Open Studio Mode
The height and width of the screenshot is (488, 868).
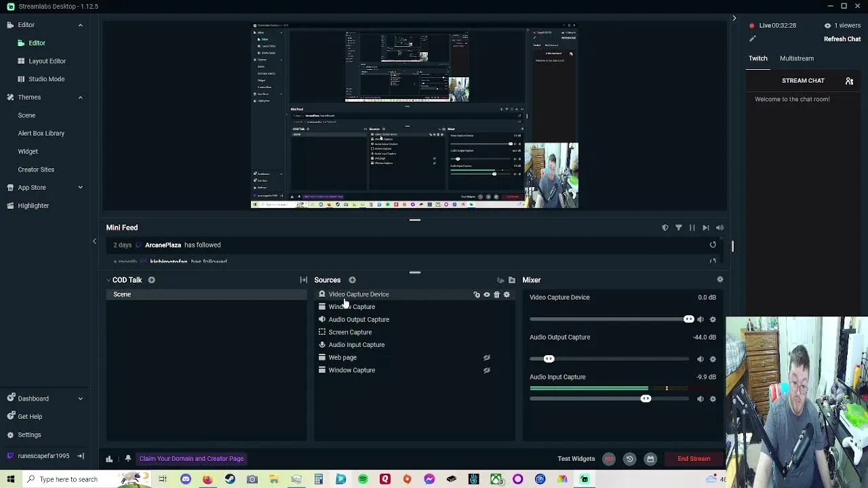(x=46, y=79)
